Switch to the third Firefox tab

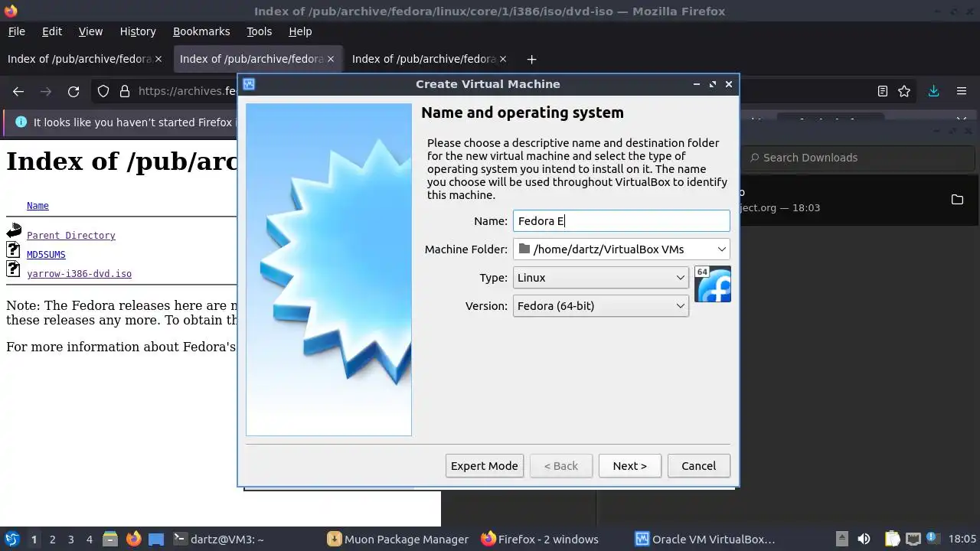(x=429, y=59)
